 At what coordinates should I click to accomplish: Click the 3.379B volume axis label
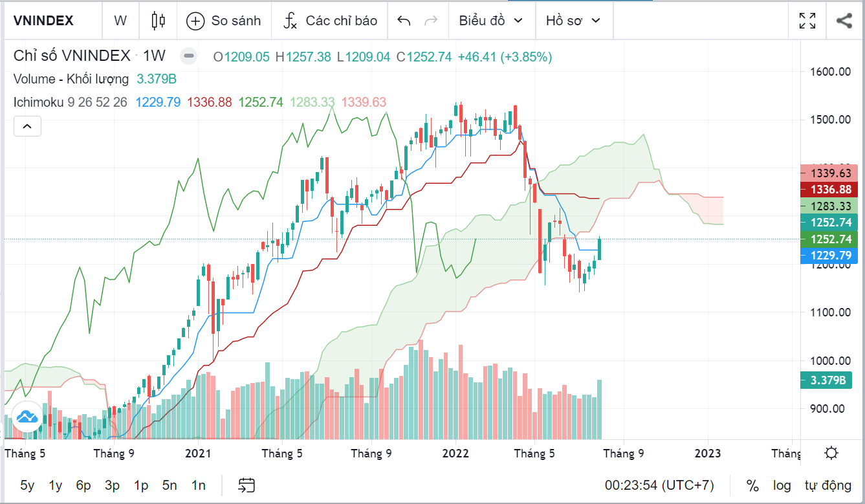(x=826, y=380)
